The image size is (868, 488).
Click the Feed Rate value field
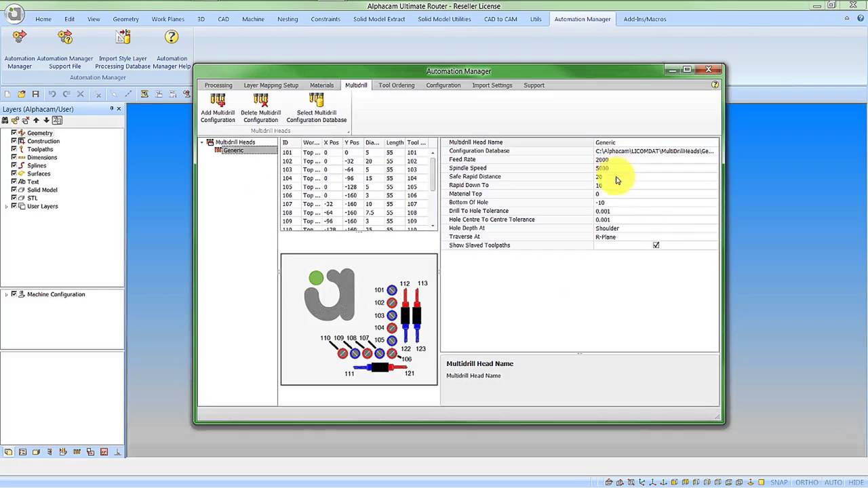pos(655,159)
